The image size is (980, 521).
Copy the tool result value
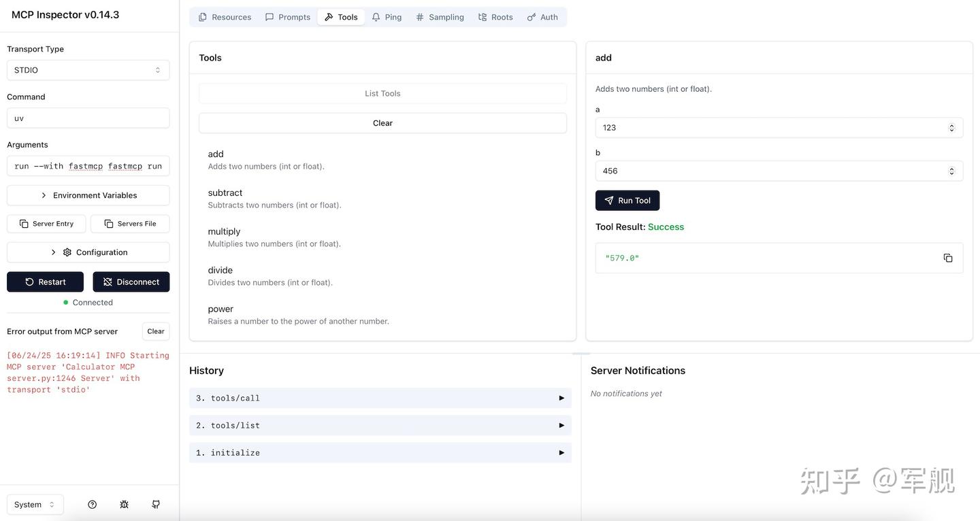click(x=948, y=258)
